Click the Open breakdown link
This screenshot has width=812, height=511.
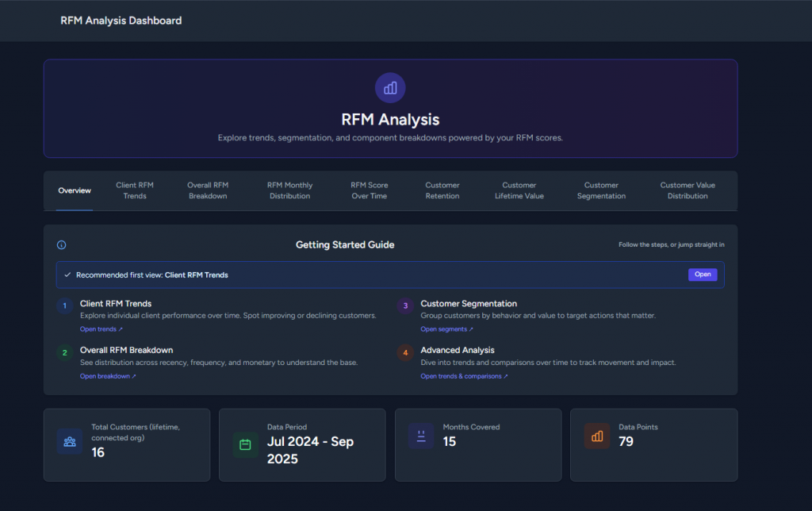pos(108,376)
